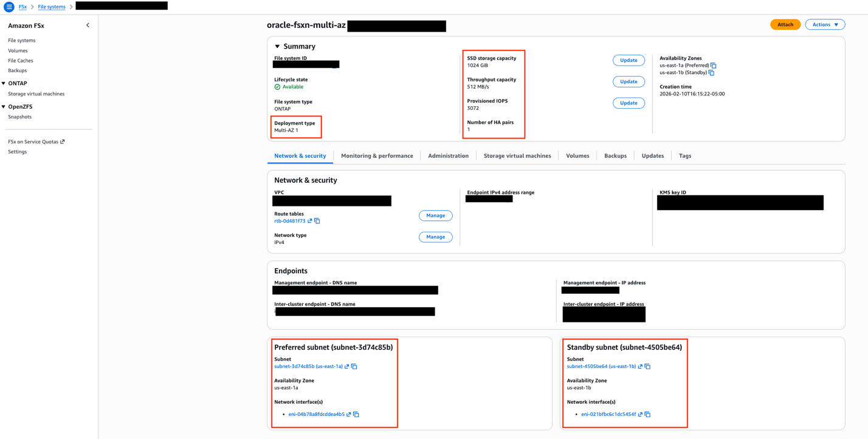Copy us-east-1a (Preferred) availability zone
This screenshot has height=439, width=868.
pos(714,66)
